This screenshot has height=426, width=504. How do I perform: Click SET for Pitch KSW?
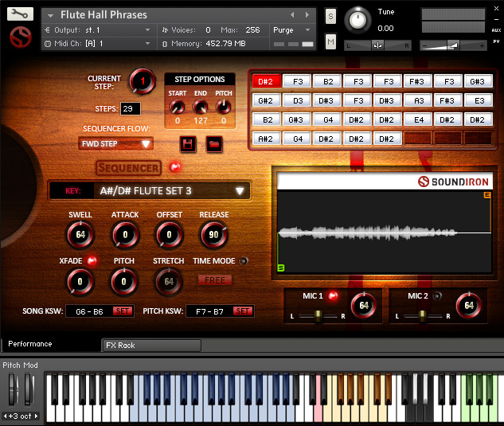(x=243, y=311)
